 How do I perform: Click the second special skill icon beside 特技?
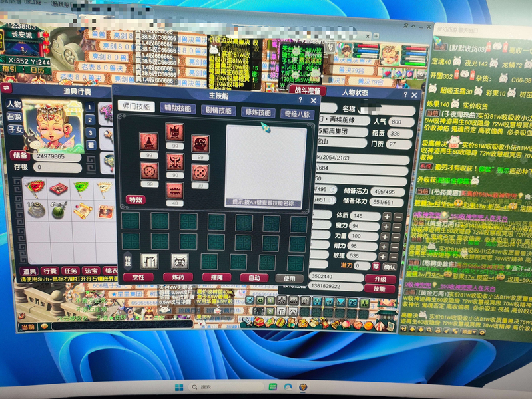tap(180, 261)
